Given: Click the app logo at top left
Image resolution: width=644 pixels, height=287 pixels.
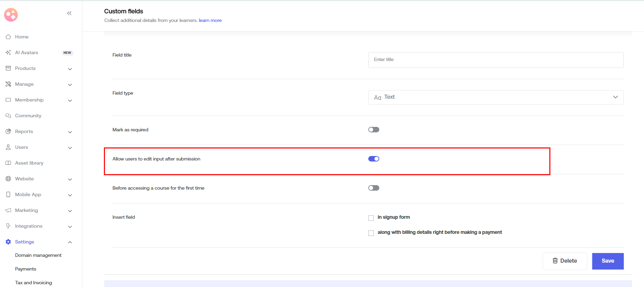Looking at the screenshot, I should tap(11, 15).
